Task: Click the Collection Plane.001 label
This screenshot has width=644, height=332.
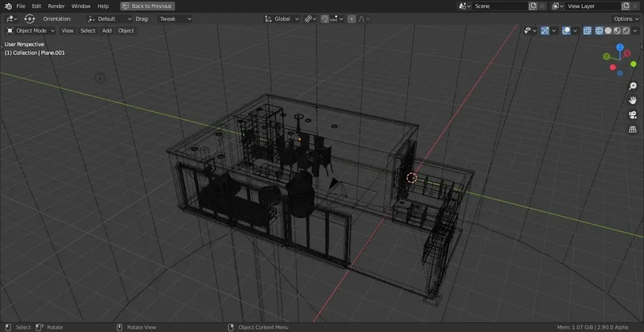Action: click(34, 53)
